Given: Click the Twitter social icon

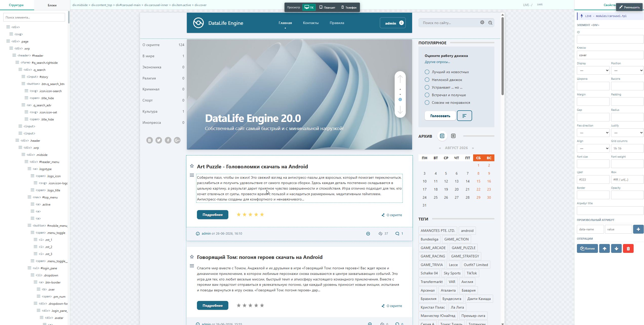Looking at the screenshot, I should point(159,140).
